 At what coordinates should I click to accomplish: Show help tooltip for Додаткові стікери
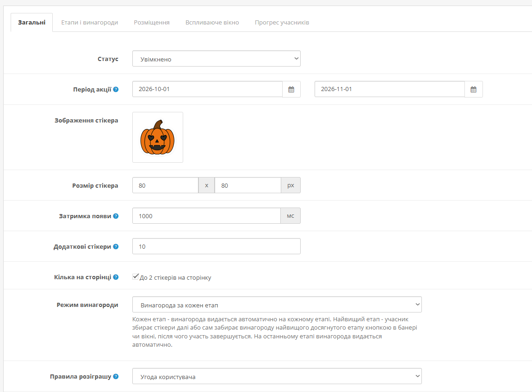(x=116, y=246)
